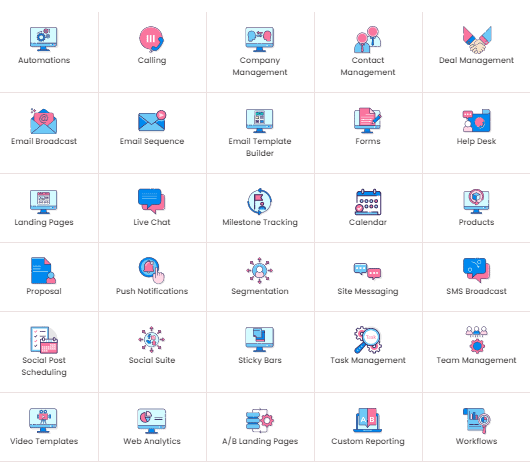
Task: Click the SMS Broadcast icon
Action: pyautogui.click(x=476, y=270)
